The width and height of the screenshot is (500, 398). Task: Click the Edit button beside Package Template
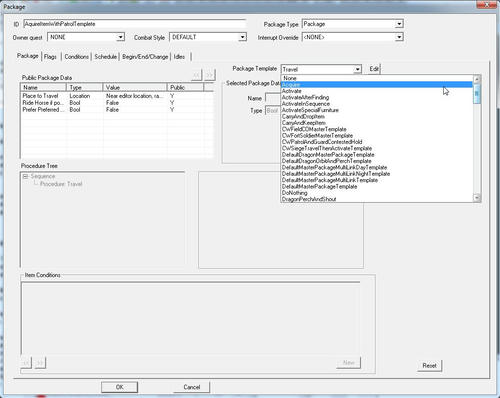[x=374, y=69]
